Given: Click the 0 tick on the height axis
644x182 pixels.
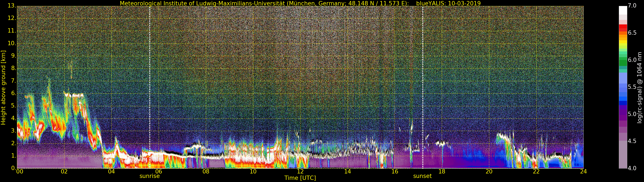Looking at the screenshot, I should tap(14, 168).
